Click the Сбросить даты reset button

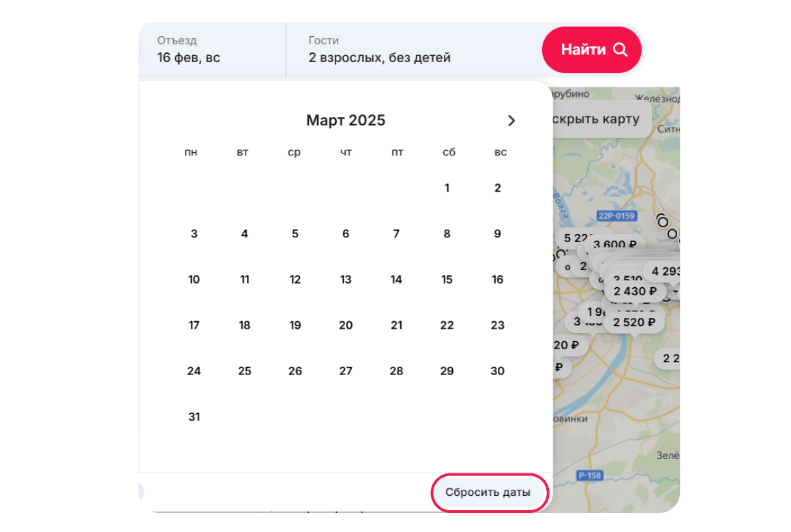[488, 492]
